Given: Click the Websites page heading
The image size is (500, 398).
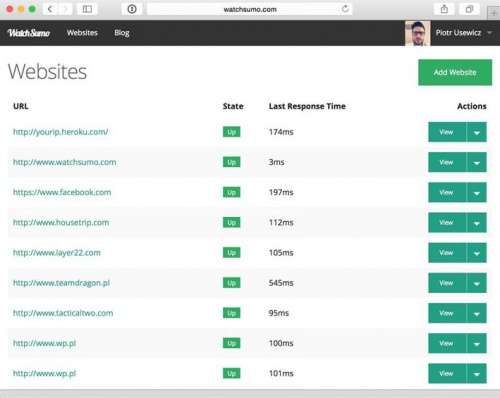Looking at the screenshot, I should pyautogui.click(x=47, y=72).
